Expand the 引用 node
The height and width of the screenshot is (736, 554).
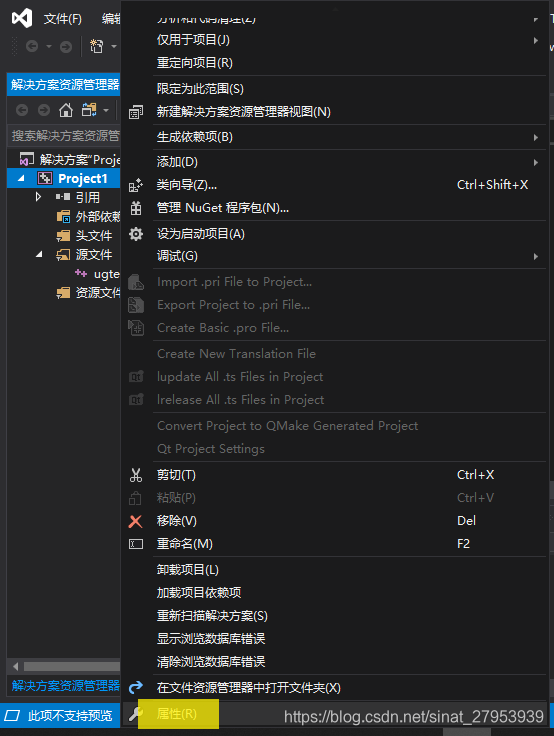[38, 197]
